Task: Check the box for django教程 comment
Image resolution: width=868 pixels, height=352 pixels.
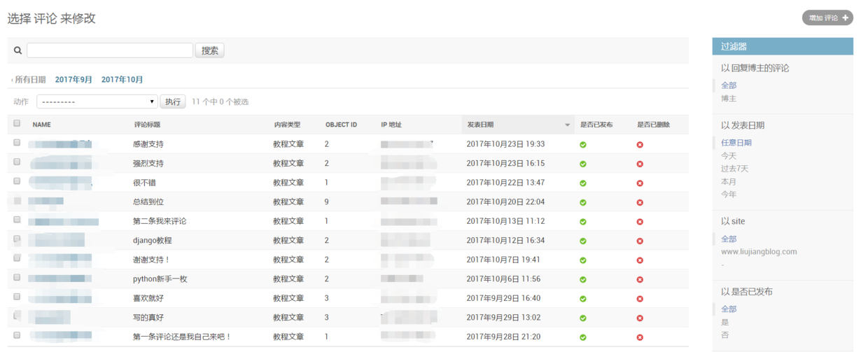Action: point(17,239)
